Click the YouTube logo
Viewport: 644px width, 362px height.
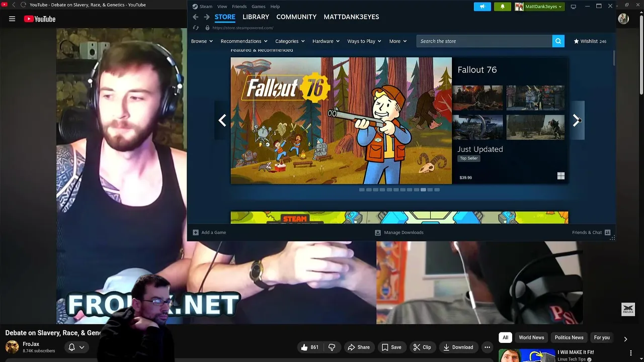pos(40,19)
